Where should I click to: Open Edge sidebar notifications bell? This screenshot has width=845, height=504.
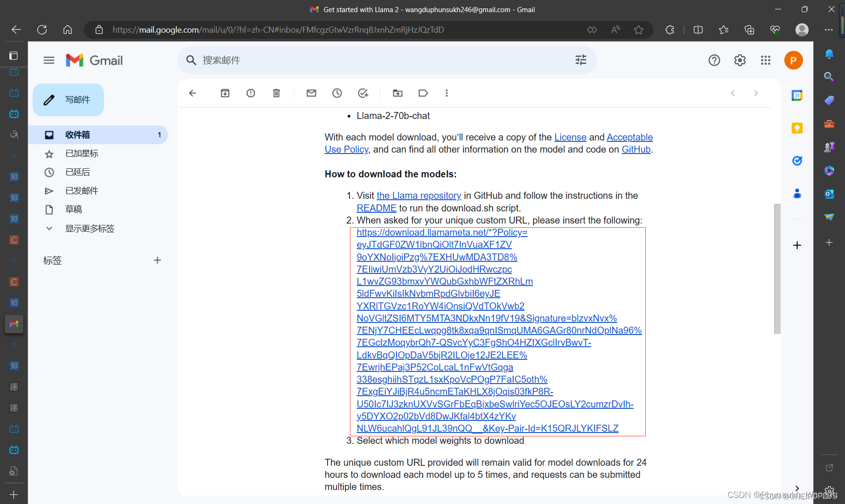[829, 54]
